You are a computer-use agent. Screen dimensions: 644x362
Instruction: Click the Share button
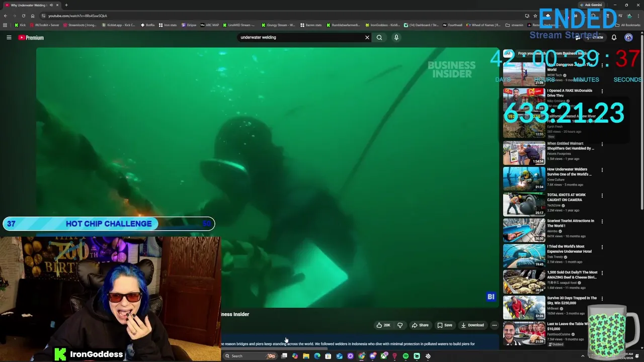(420, 325)
